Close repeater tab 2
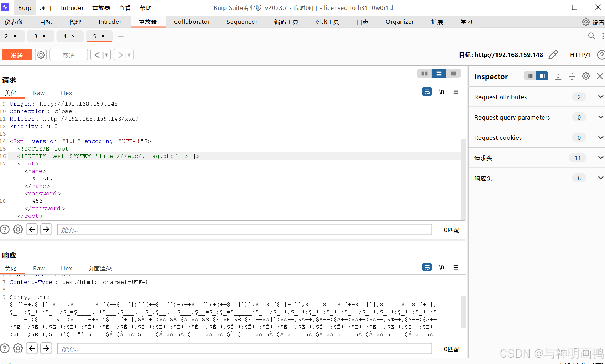 pyautogui.click(x=15, y=36)
